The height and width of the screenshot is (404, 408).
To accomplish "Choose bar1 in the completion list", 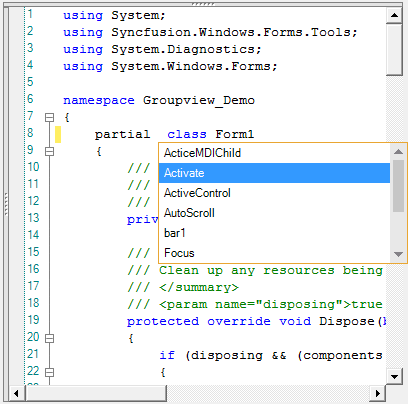I will 274,233.
